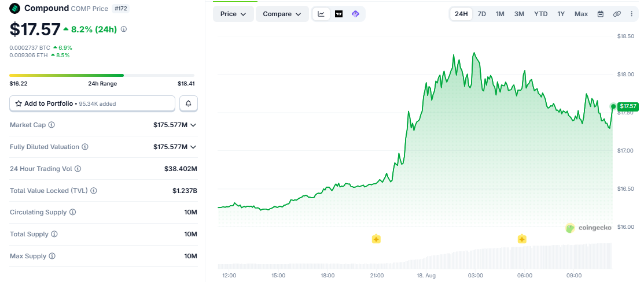Click star icon in Add to Portfolio

pos(19,103)
